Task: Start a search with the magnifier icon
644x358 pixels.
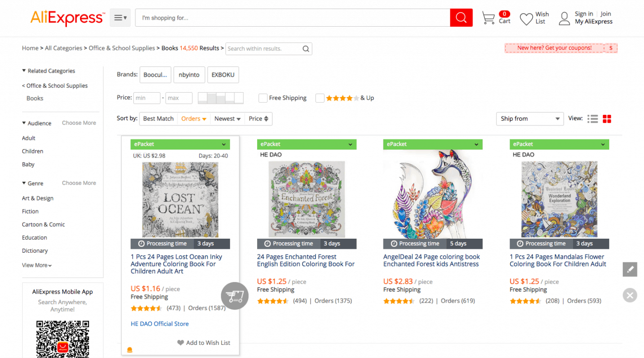Action: pyautogui.click(x=461, y=17)
